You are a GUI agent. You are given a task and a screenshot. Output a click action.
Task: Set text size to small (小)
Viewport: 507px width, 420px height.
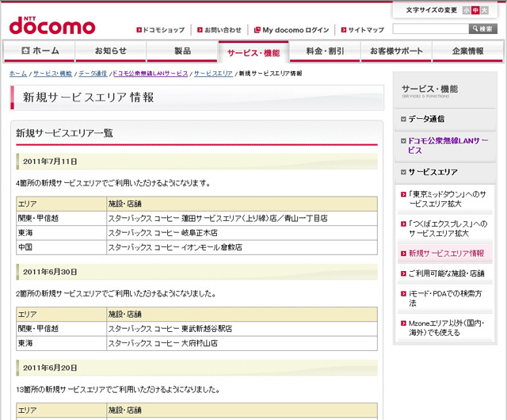[466, 10]
